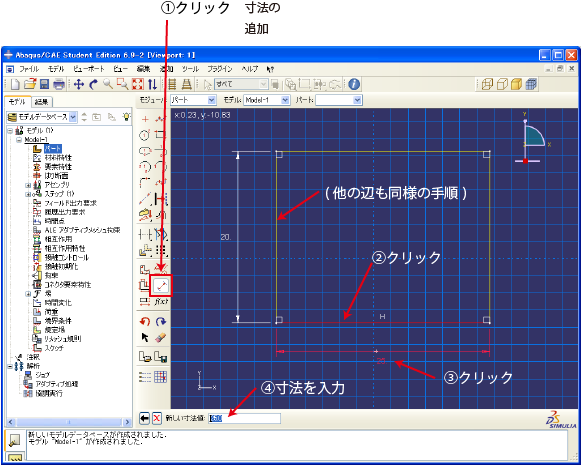Click the Save sketch icon

point(161,357)
